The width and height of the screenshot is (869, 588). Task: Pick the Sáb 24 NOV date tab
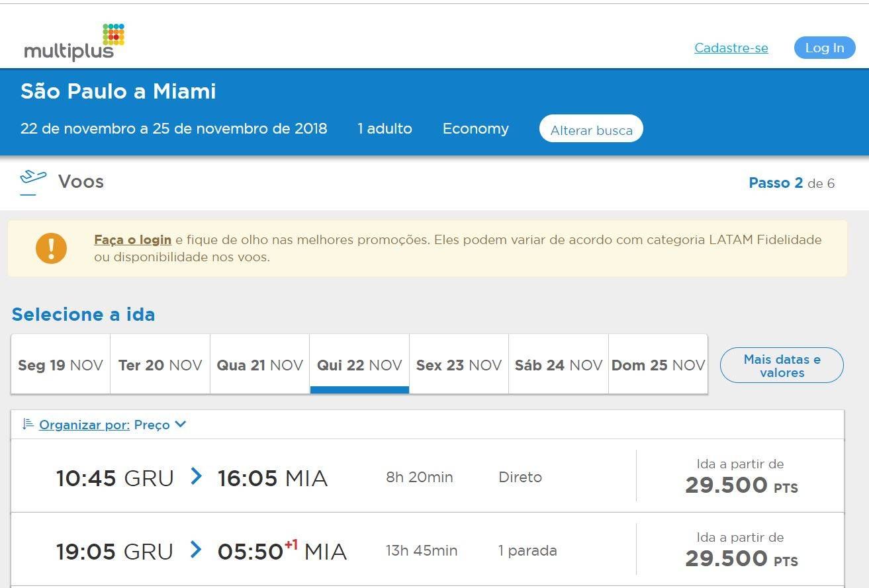(558, 365)
